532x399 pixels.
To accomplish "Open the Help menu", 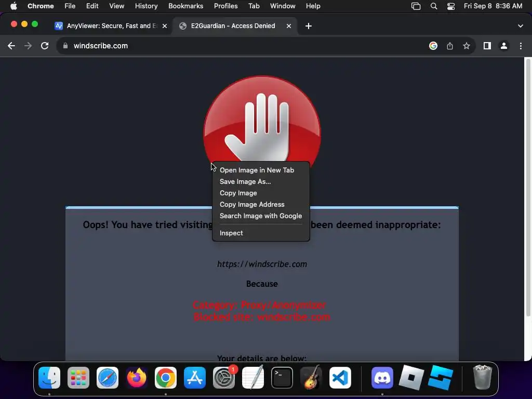I will (x=313, y=6).
